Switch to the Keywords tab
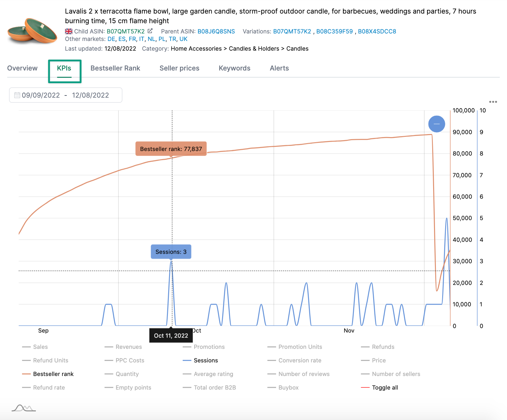The height and width of the screenshot is (420, 507). coord(235,68)
